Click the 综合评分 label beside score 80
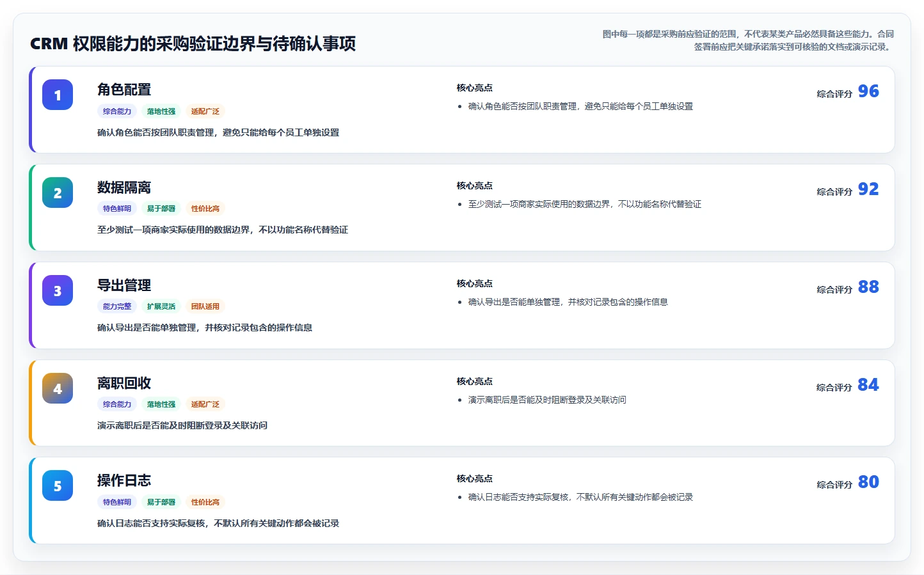The width and height of the screenshot is (924, 575). point(834,485)
